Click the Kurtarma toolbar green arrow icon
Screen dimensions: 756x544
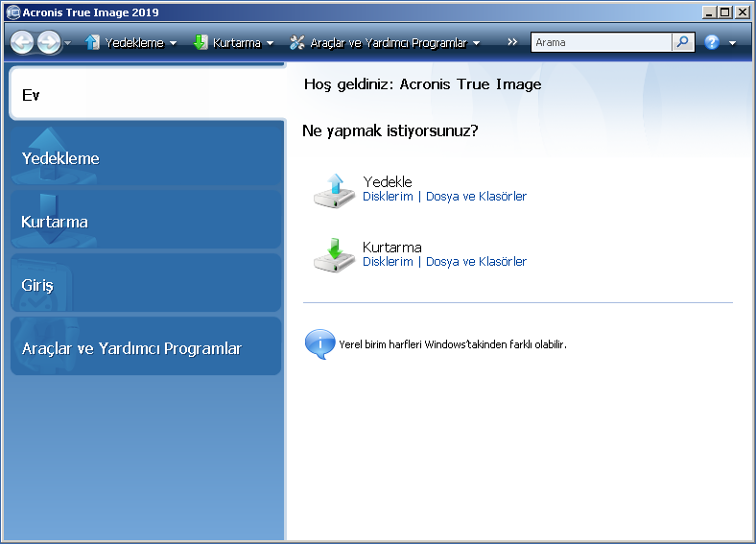pos(201,42)
